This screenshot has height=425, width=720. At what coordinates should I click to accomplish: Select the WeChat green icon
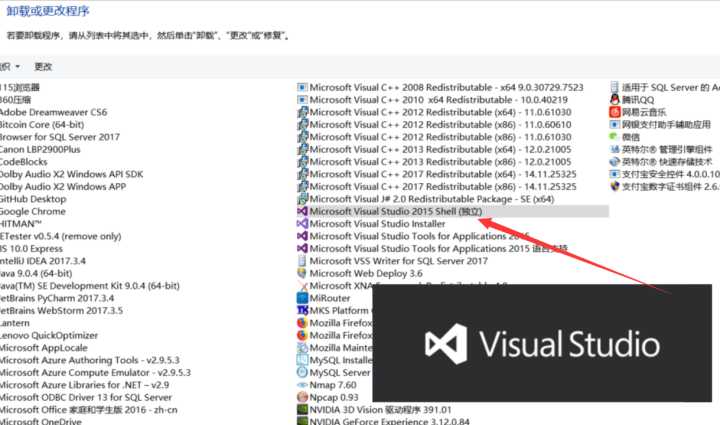click(x=614, y=137)
